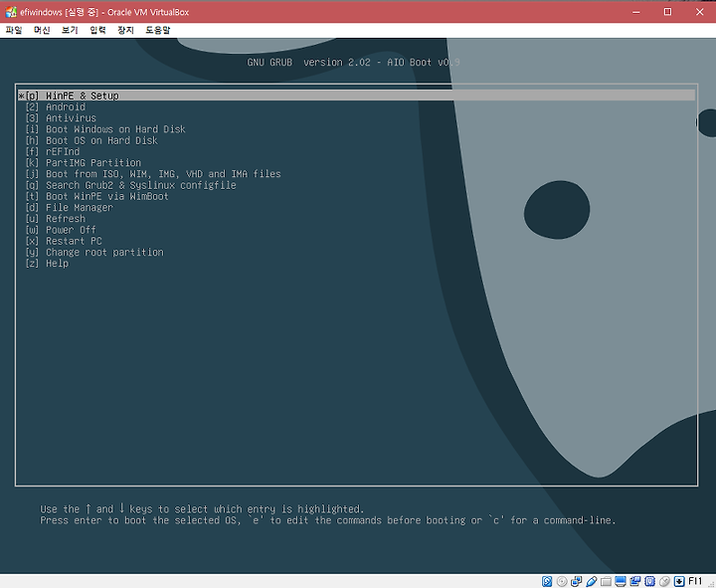Select the File Manager entry

[356, 207]
